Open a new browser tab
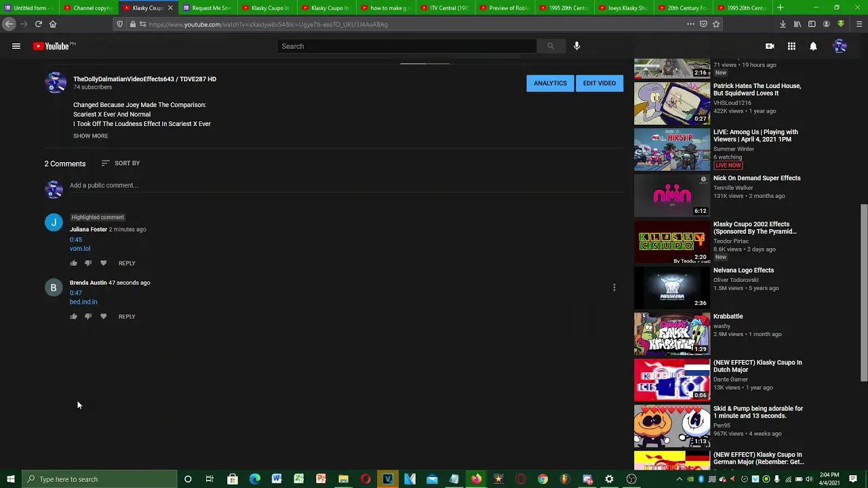The image size is (868, 488). 781,7
